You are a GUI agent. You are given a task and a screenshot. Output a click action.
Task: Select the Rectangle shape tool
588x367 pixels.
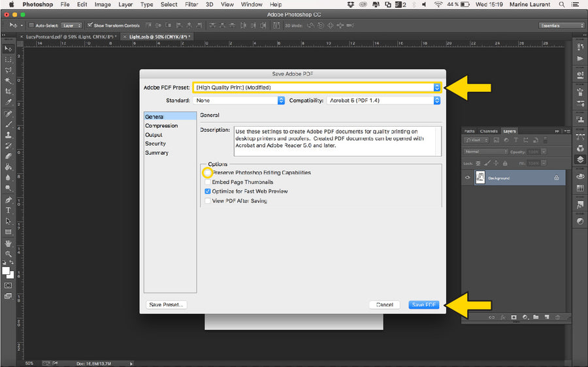(8, 232)
